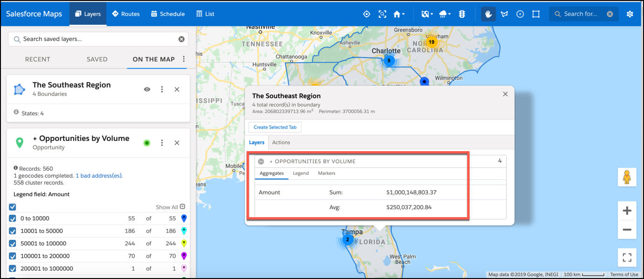Click the Create Selected Tab button
This screenshot has width=644, height=279.
[x=275, y=127]
